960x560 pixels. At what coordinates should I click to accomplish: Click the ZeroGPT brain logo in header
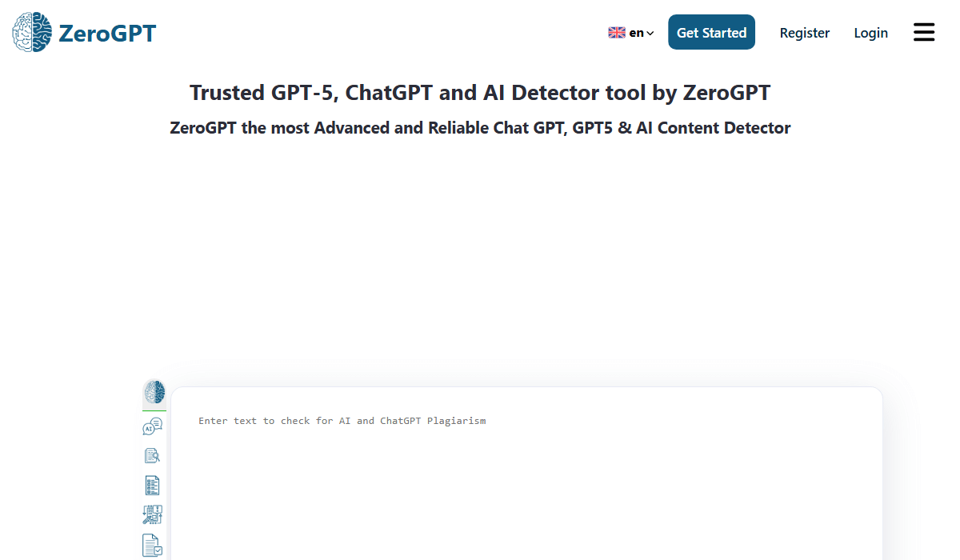31,33
